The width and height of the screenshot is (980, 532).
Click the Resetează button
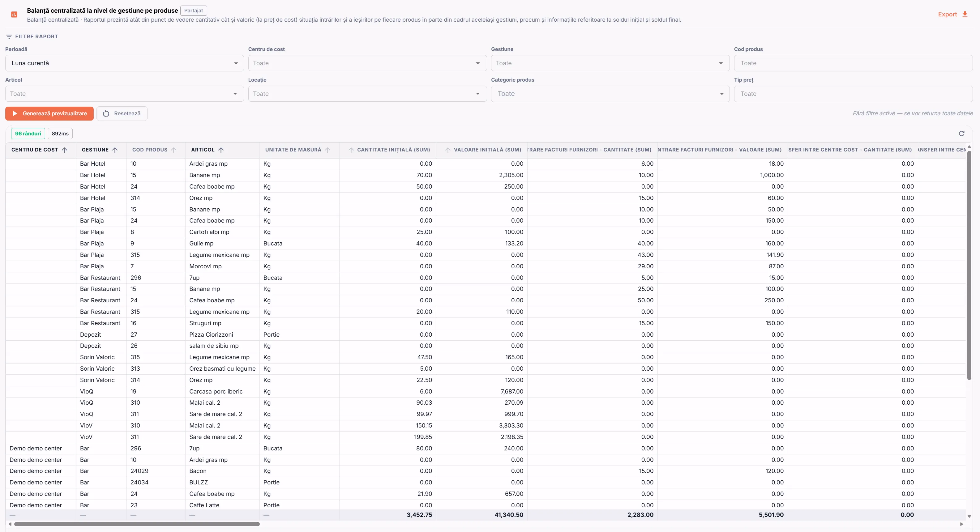click(122, 113)
